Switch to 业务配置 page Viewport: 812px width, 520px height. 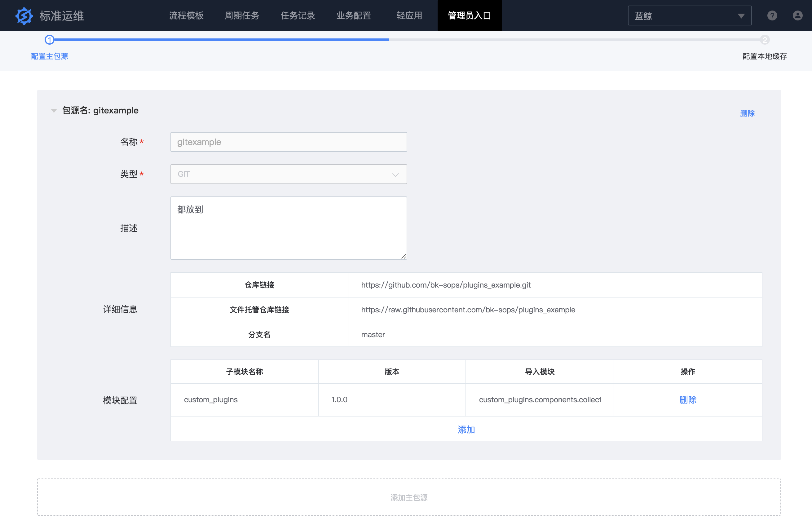[x=354, y=15]
